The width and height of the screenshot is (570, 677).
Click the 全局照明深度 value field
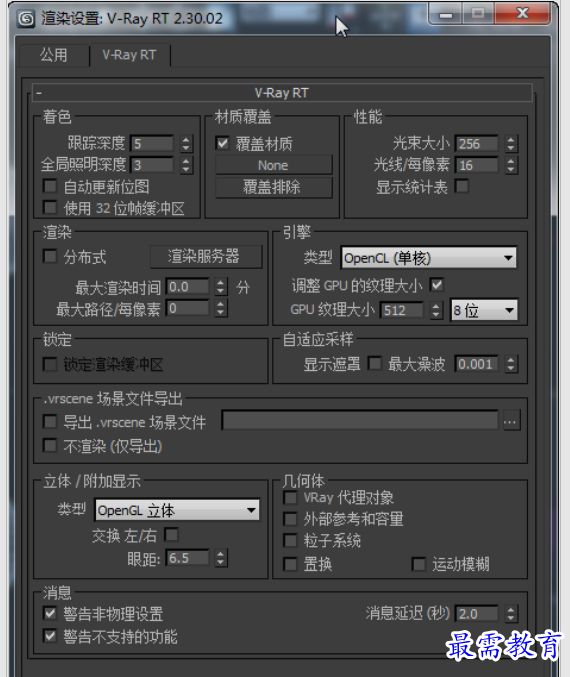(152, 165)
